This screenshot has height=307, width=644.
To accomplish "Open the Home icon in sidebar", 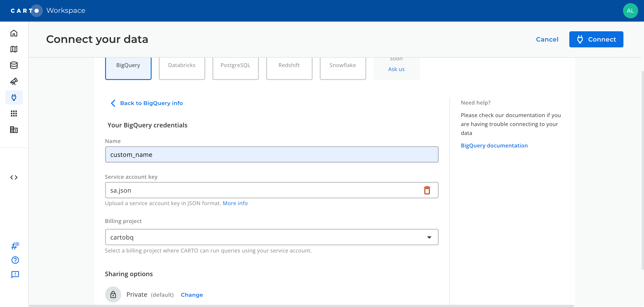I will [14, 33].
